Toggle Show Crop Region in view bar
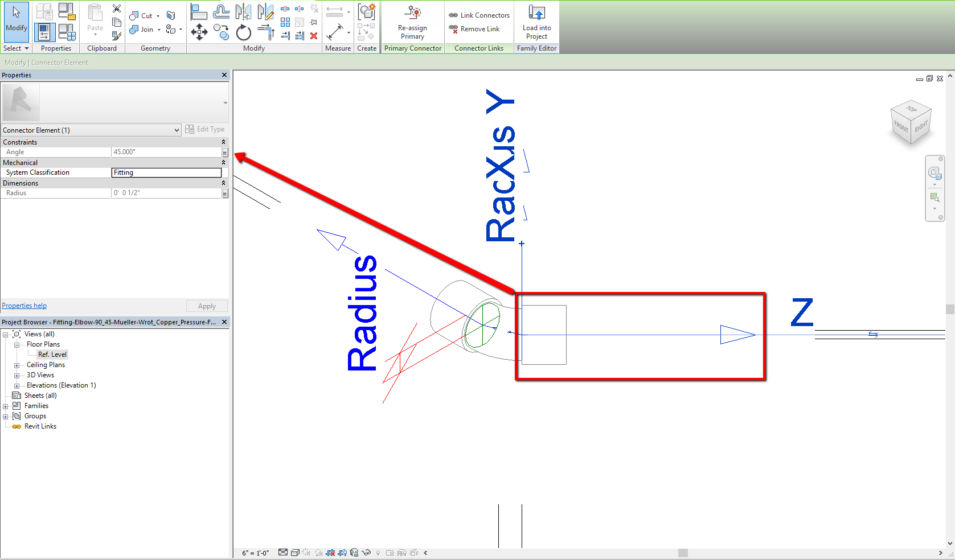 click(x=342, y=553)
